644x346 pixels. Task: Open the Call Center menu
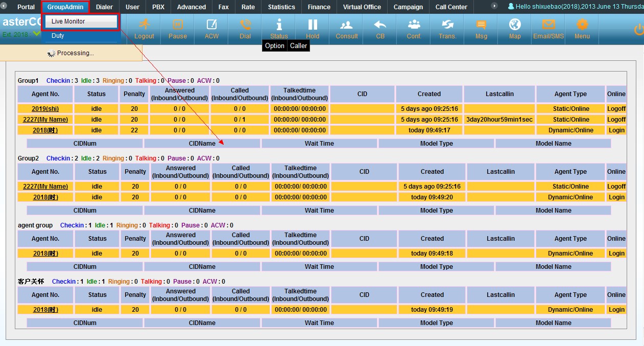tap(451, 7)
